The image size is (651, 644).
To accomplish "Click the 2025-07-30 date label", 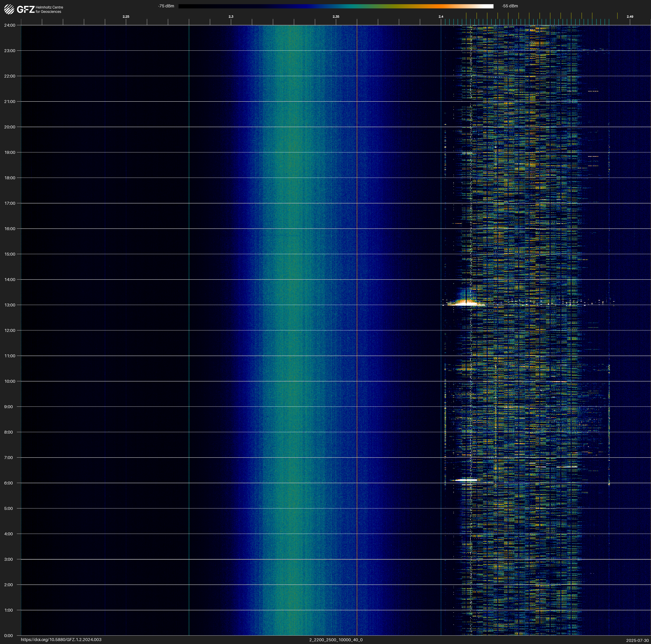I will click(637, 640).
